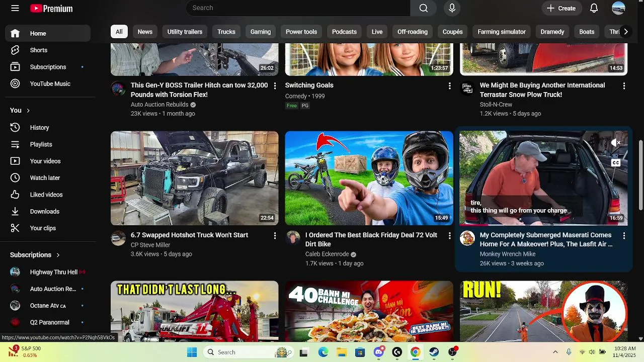Toggle captions on Maserati preview
The image size is (644, 362).
[x=616, y=162]
